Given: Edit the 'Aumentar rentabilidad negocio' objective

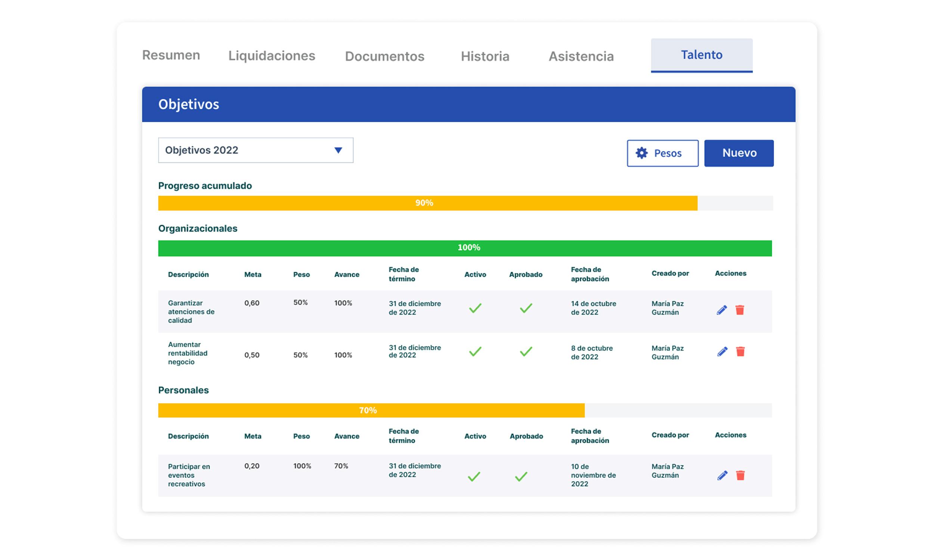Looking at the screenshot, I should point(722,351).
